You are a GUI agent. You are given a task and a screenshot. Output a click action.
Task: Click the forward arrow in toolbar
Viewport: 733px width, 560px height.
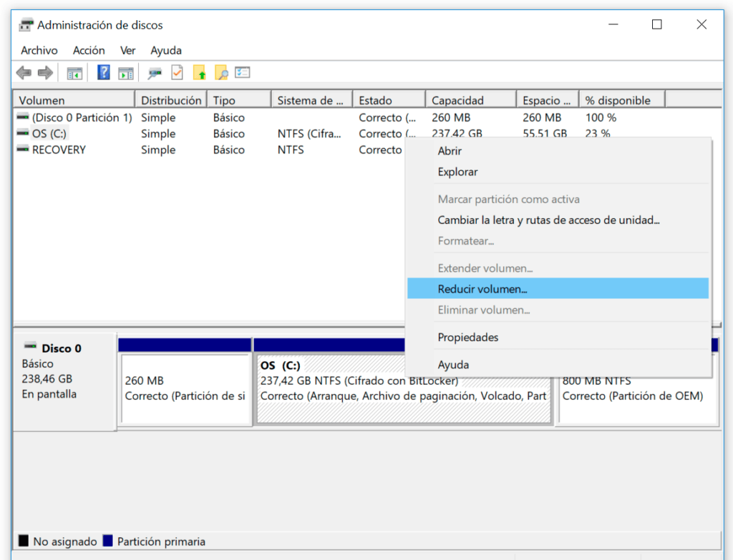click(45, 72)
